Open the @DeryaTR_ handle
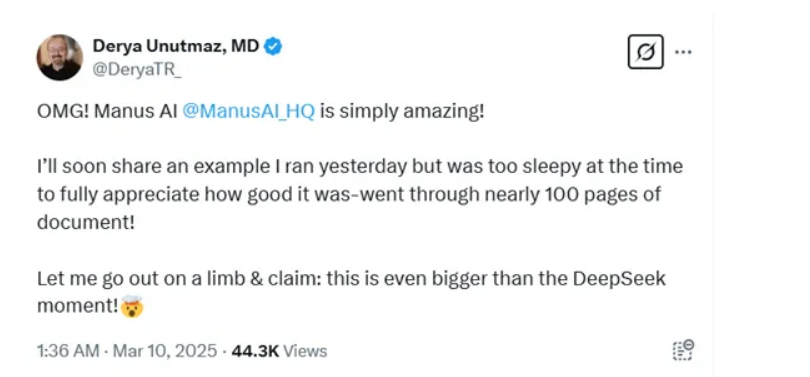 pos(137,73)
